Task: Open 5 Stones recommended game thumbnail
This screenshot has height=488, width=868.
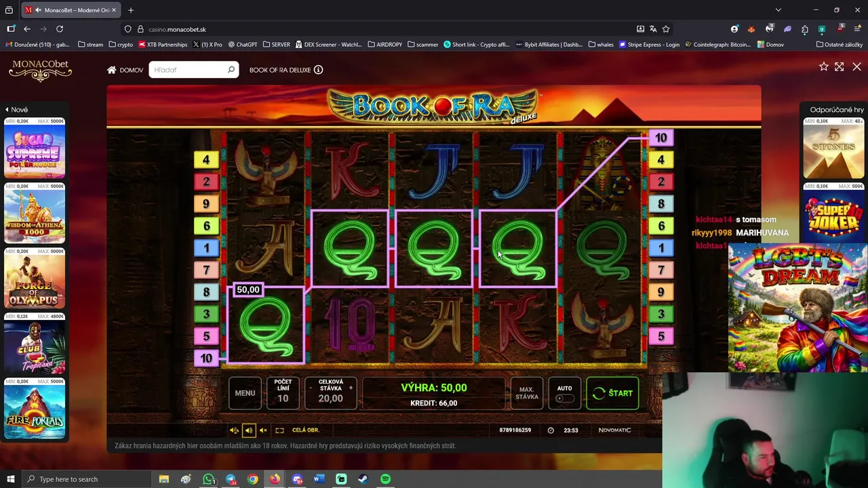Action: (x=833, y=148)
